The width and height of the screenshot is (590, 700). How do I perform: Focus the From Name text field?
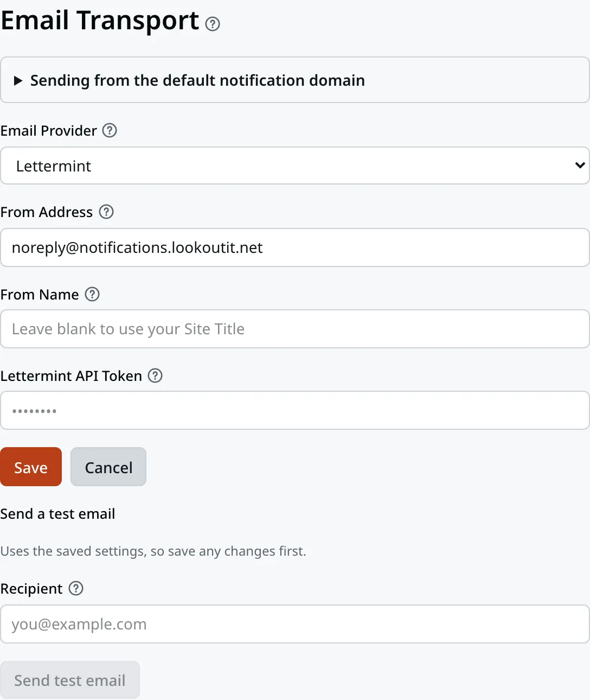coord(295,329)
